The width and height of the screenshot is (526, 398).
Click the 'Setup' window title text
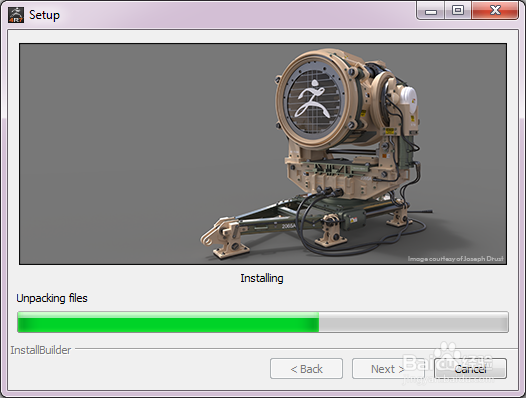pyautogui.click(x=44, y=15)
